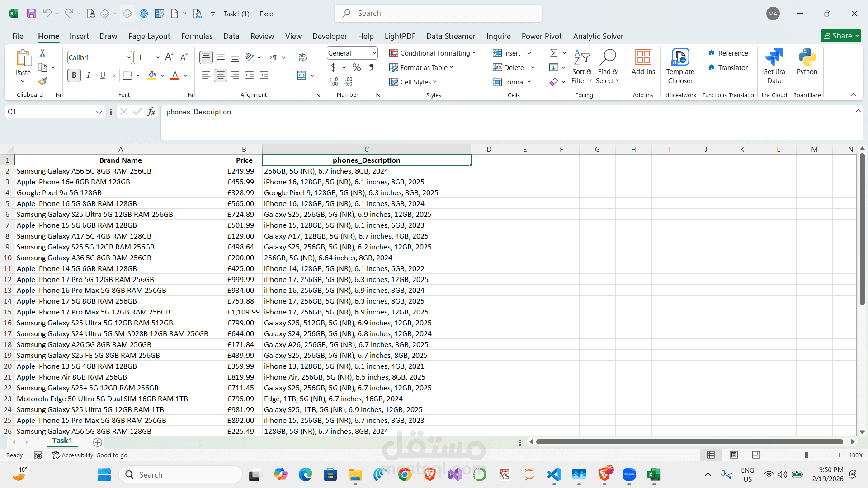Toggle Bold formatting
Viewport: 868px width, 488px height.
click(74, 75)
